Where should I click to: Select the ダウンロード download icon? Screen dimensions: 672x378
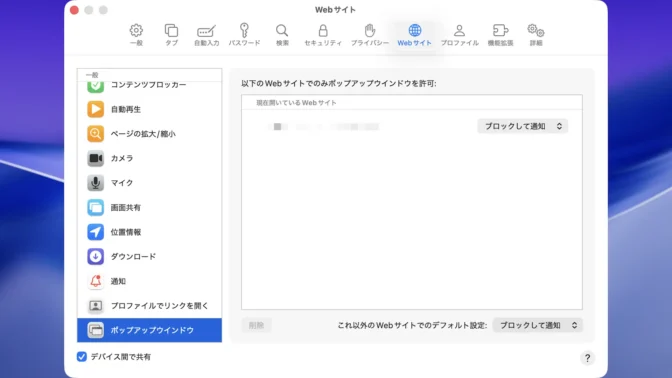[96, 256]
